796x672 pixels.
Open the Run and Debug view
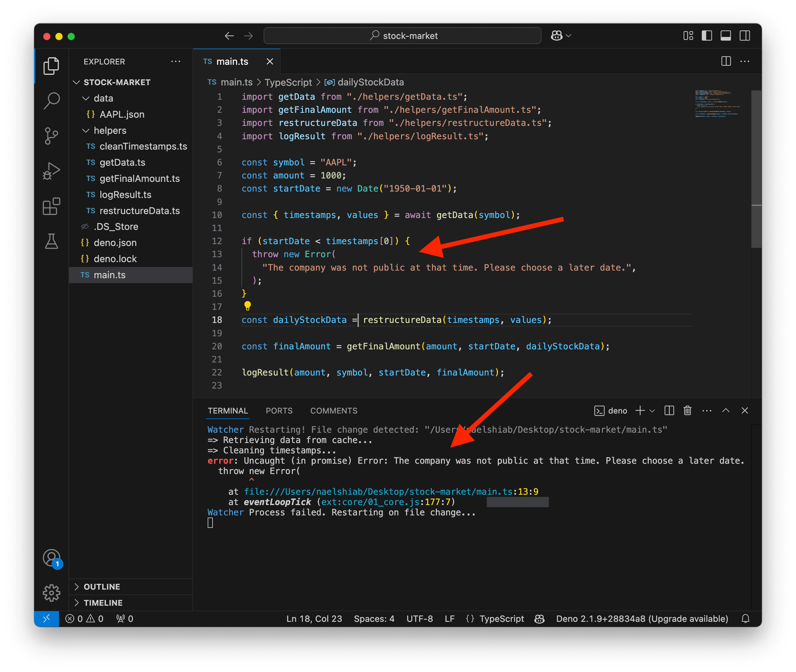[51, 171]
